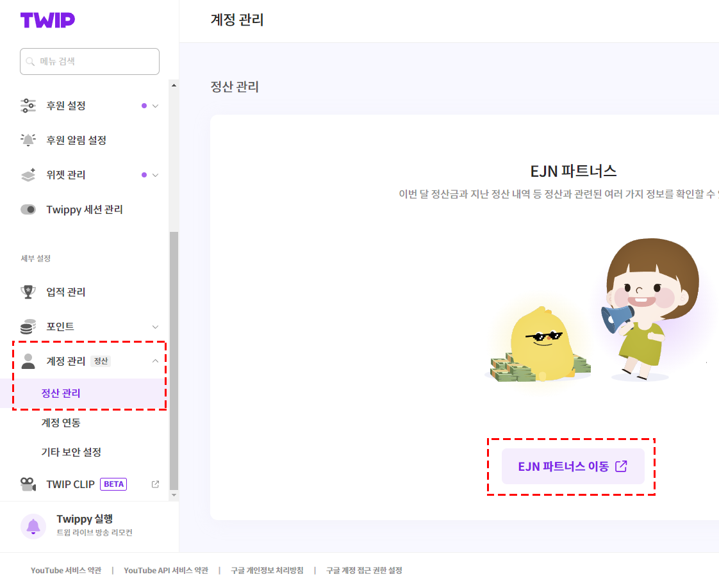Screen dimensions: 719x588
Task: Click the 세부 설정 section label
Action: coord(36,259)
